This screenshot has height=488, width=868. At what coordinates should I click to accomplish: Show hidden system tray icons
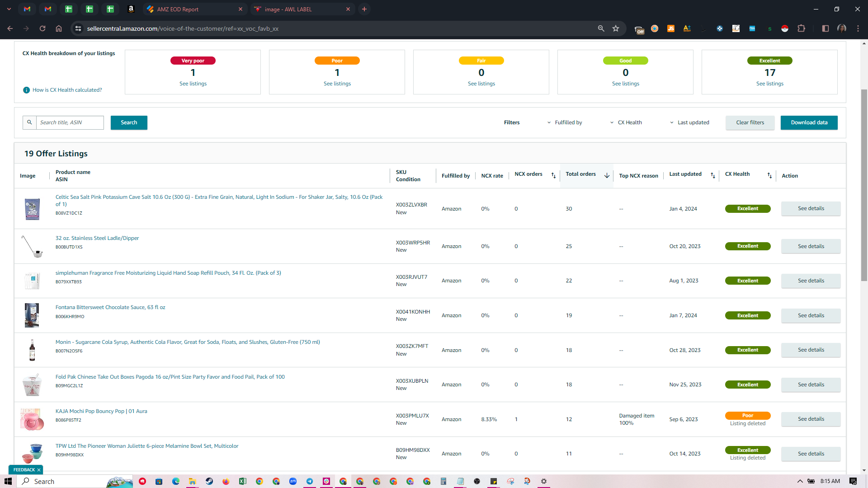pyautogui.click(x=800, y=481)
